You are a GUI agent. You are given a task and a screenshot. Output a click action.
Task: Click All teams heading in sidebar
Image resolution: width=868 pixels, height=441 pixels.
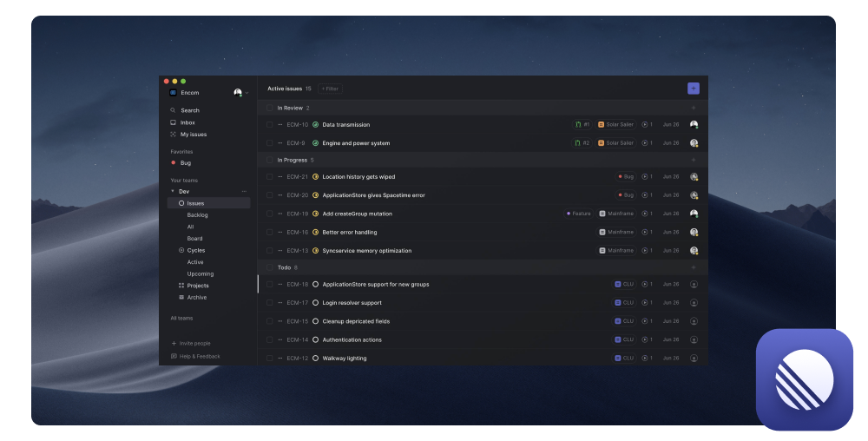(x=181, y=318)
